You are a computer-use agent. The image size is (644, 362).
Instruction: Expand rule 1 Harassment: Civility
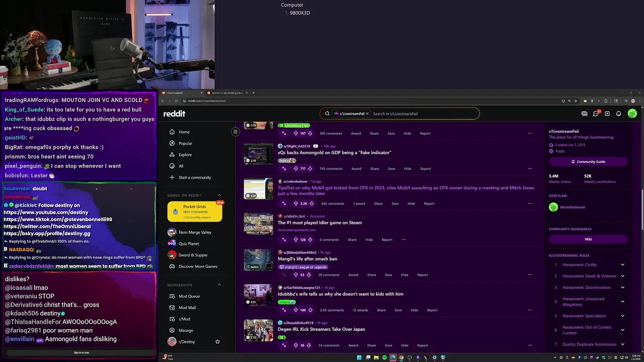click(622, 264)
